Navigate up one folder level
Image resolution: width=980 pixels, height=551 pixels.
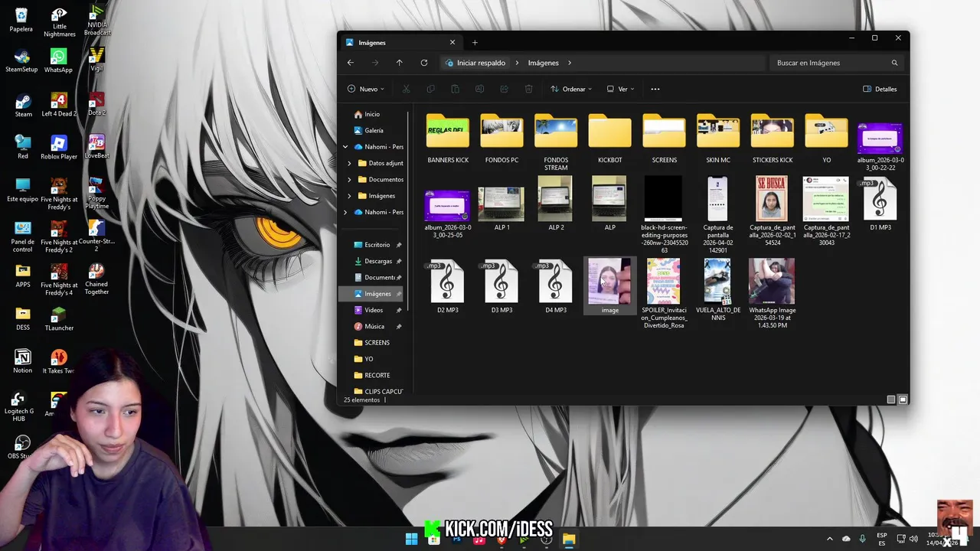(x=399, y=63)
